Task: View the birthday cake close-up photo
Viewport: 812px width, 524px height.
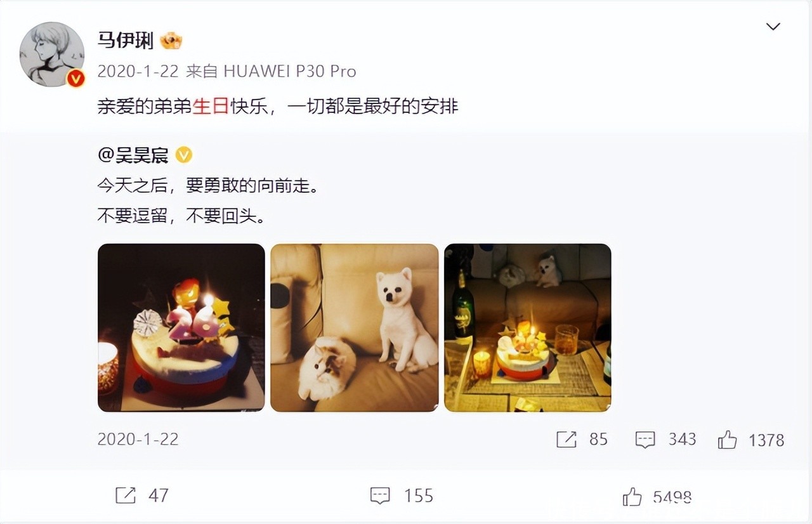Action: (x=181, y=327)
